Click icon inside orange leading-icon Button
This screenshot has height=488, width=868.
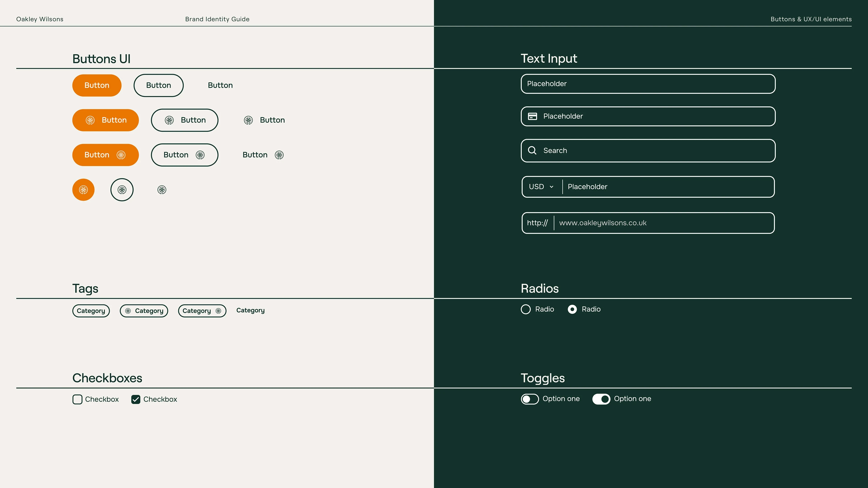pyautogui.click(x=90, y=120)
